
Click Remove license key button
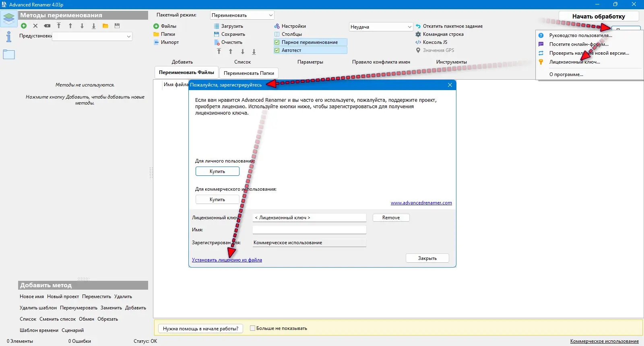click(391, 218)
